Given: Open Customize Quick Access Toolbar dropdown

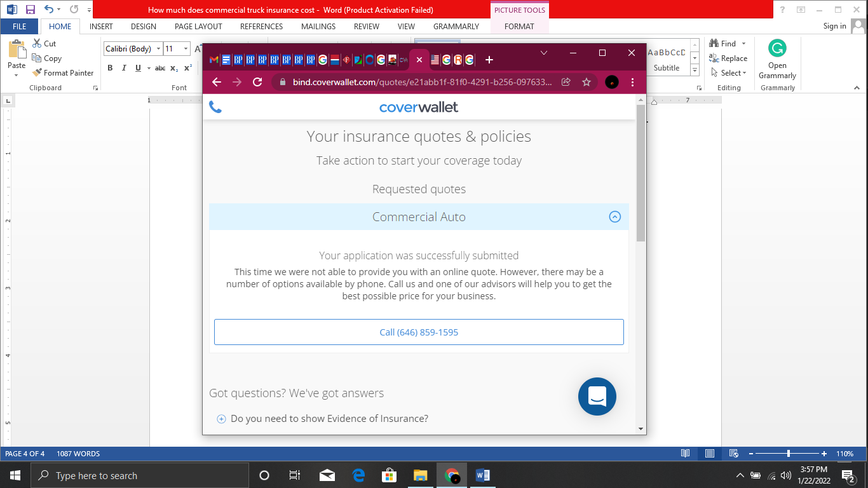Looking at the screenshot, I should (x=89, y=10).
